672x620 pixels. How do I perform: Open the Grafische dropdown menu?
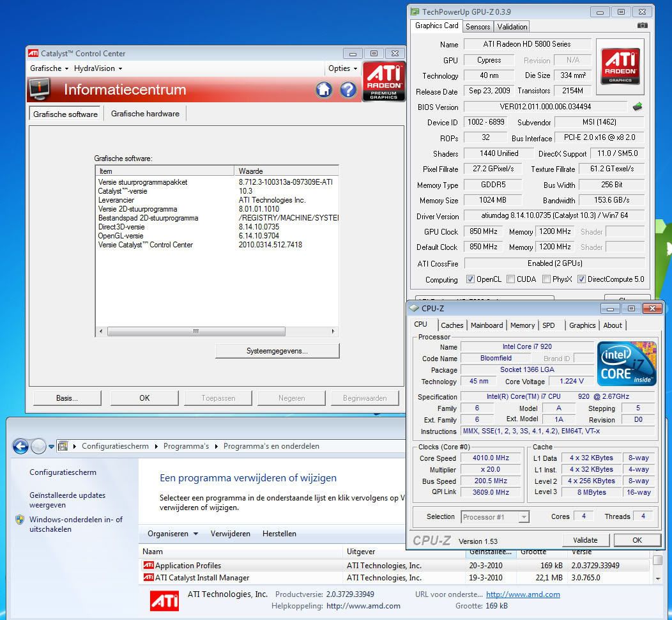[x=49, y=68]
